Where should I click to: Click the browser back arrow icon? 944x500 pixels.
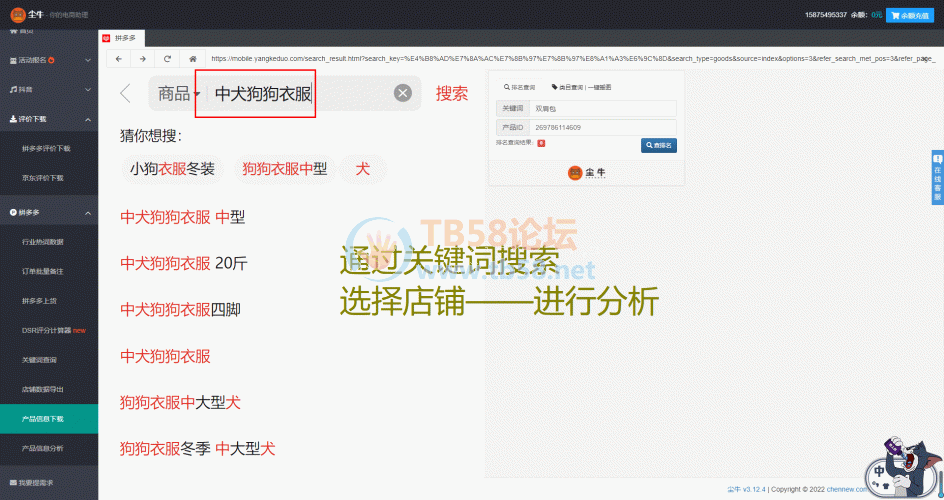119,59
